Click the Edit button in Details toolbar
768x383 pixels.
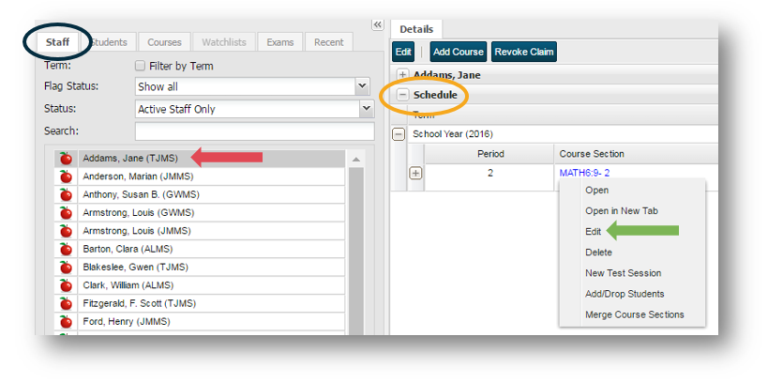(x=404, y=52)
